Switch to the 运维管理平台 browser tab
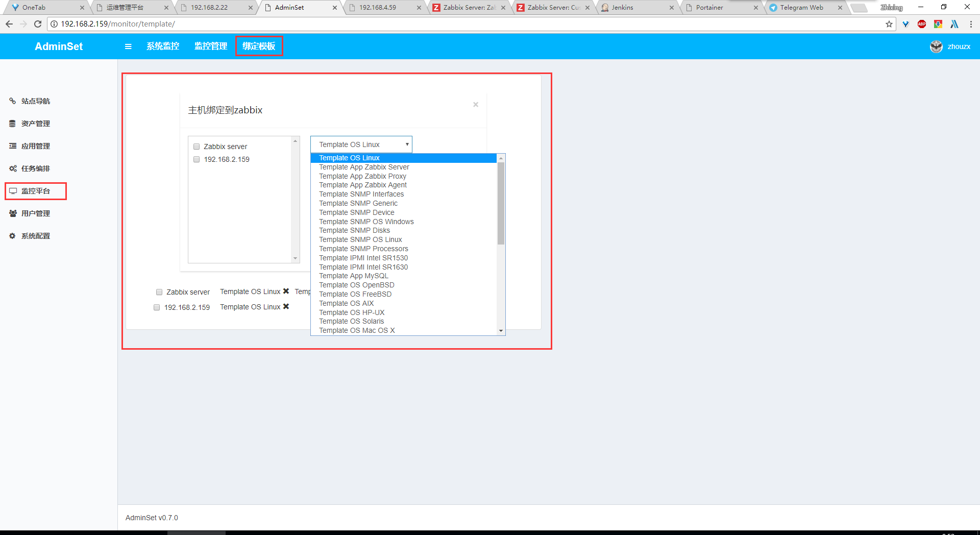 click(131, 8)
